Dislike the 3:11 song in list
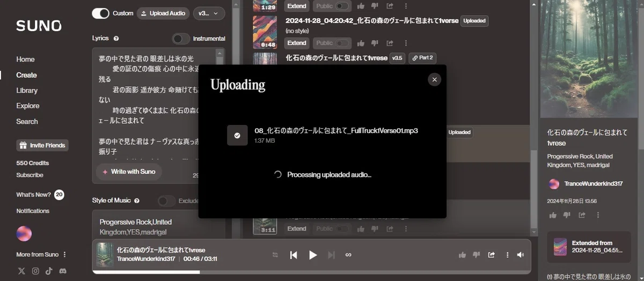Viewport: 644px width, 281px height. pos(375,228)
